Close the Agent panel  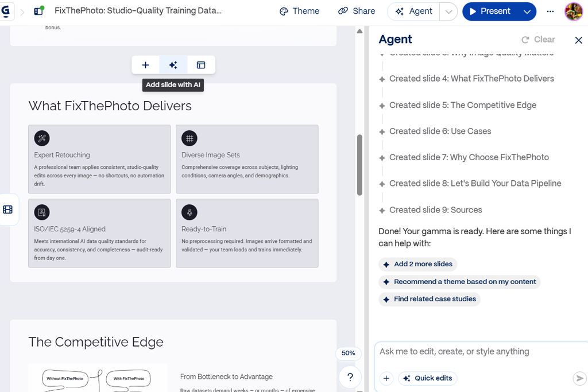pos(579,40)
